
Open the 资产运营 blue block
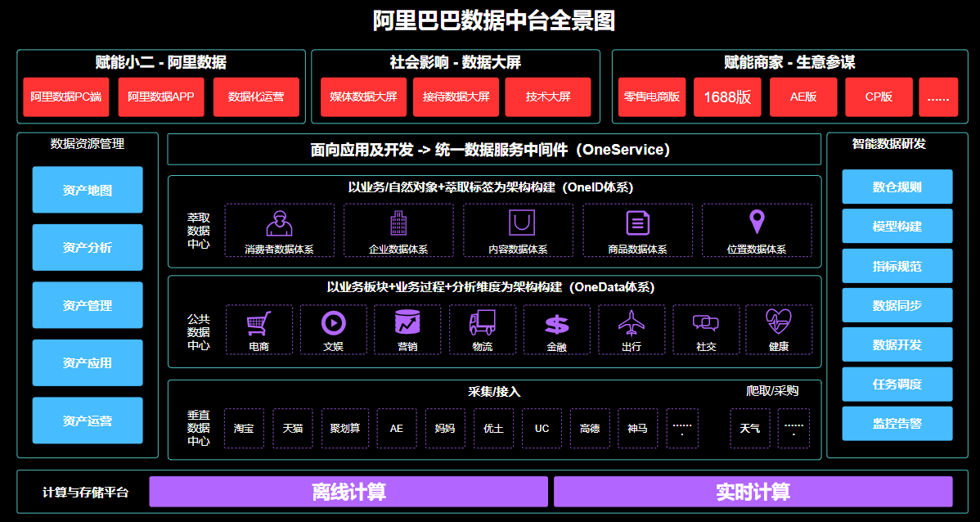(88, 421)
